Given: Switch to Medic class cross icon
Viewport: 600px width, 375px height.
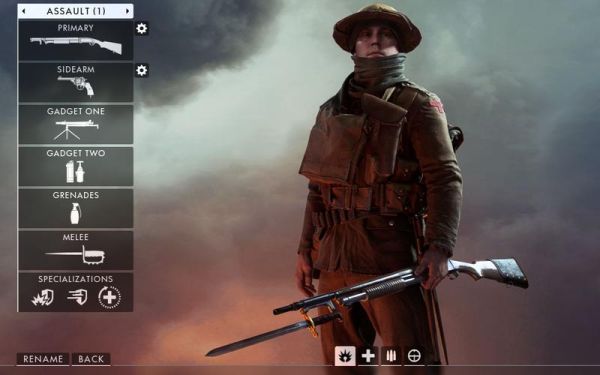Looking at the screenshot, I should pyautogui.click(x=368, y=356).
